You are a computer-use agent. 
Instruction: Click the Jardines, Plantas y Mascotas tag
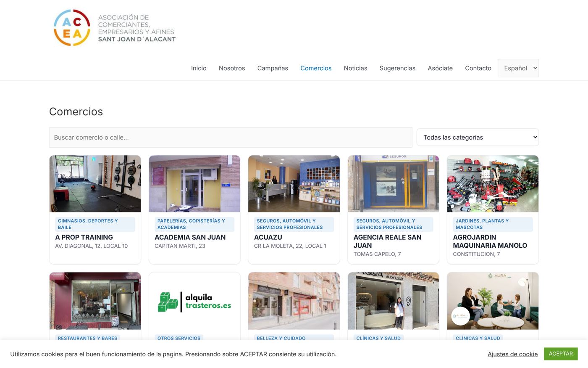(493, 224)
